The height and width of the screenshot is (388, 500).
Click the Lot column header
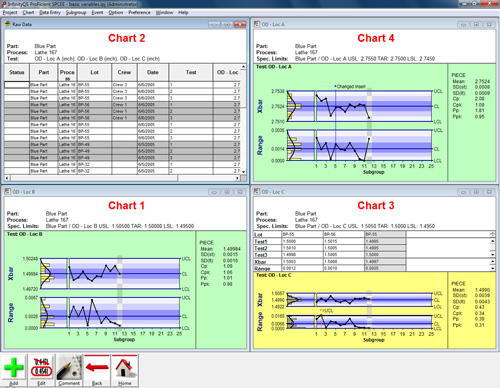click(94, 72)
